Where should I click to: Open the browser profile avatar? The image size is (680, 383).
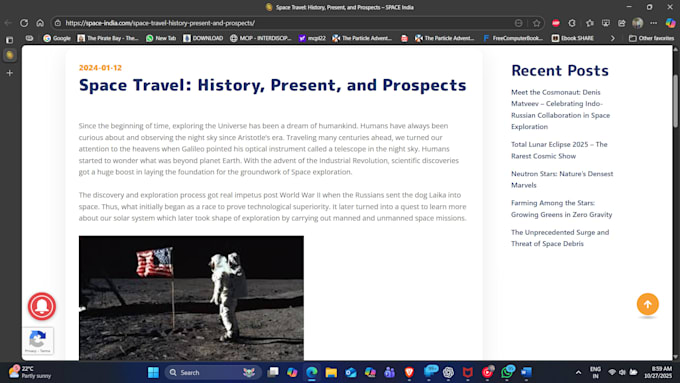coord(638,23)
